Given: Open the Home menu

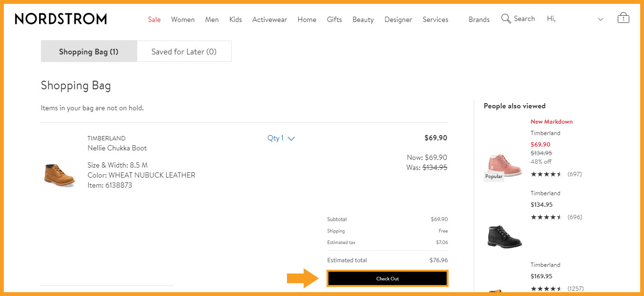Looking at the screenshot, I should [307, 20].
